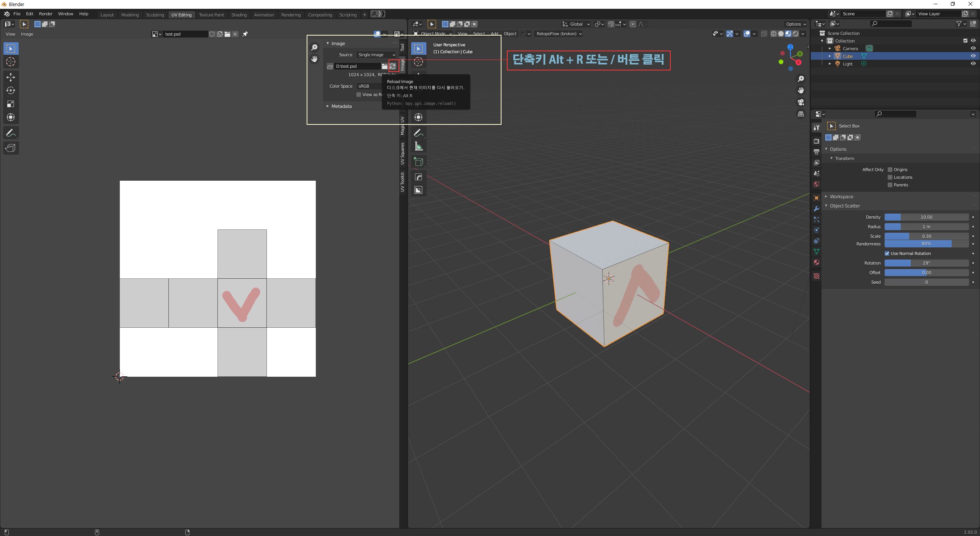Select the Annotate tool in UV editor
This screenshot has height=536, width=980.
pyautogui.click(x=11, y=133)
